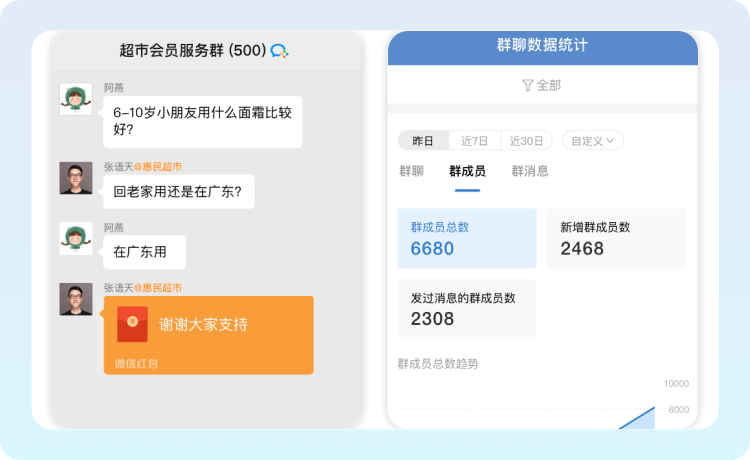
Task: Click 阿燕's avatar on the first message
Action: [76, 99]
